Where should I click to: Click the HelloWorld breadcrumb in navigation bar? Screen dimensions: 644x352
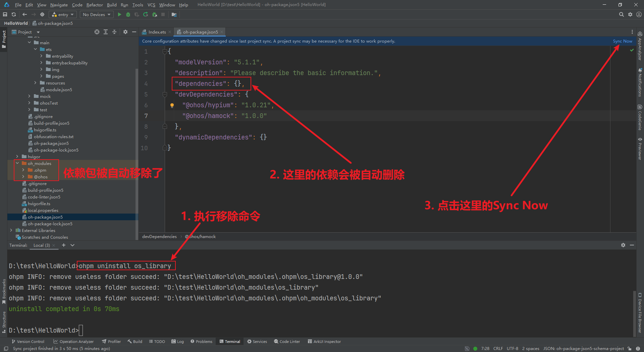[16, 23]
